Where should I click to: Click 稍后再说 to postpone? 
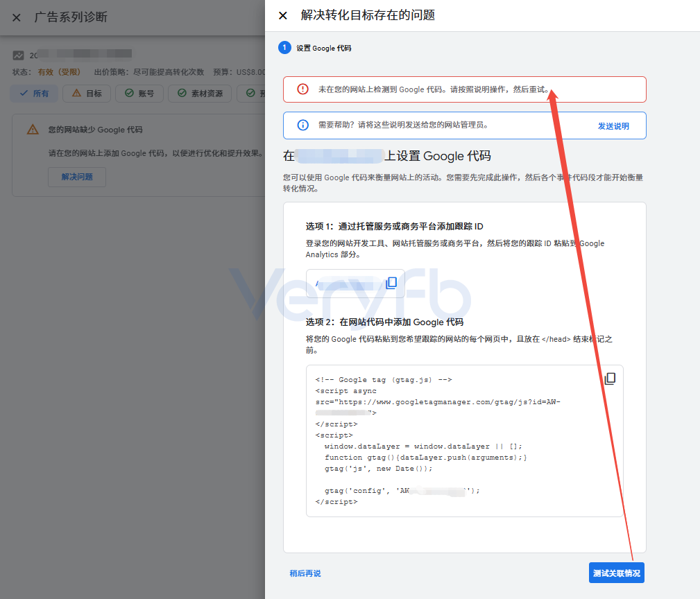pyautogui.click(x=305, y=573)
